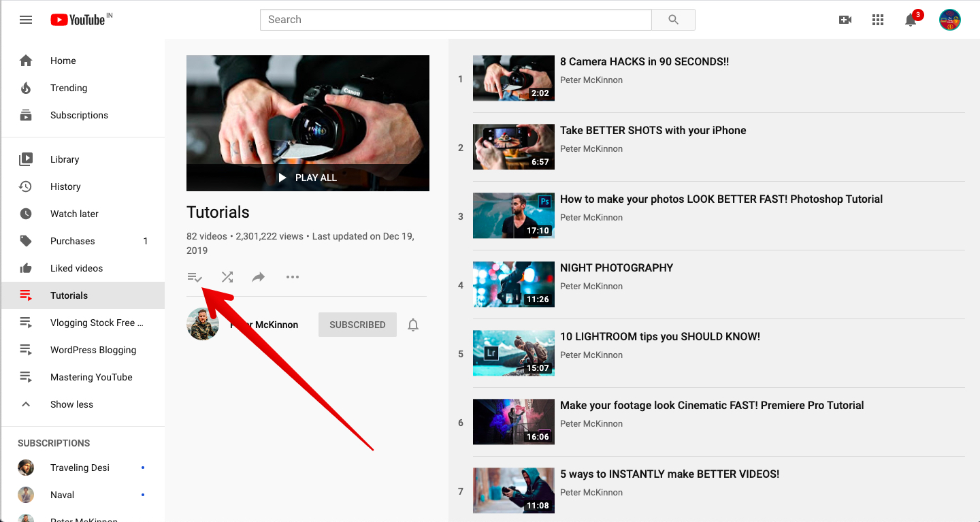Shuffle the Tutorials playlist

[x=227, y=277]
